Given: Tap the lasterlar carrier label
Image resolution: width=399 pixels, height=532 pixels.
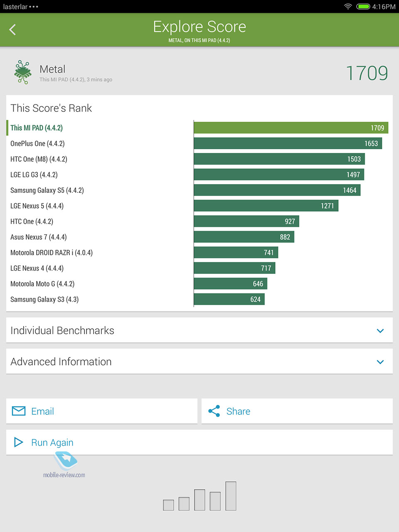Looking at the screenshot, I should [x=15, y=7].
